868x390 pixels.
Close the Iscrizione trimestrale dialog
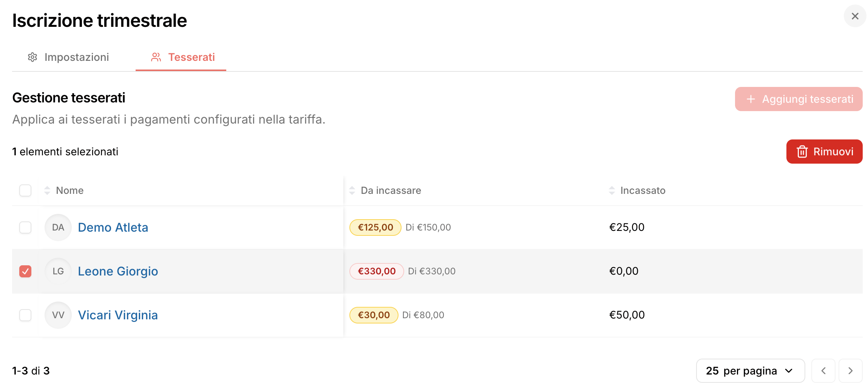(855, 16)
